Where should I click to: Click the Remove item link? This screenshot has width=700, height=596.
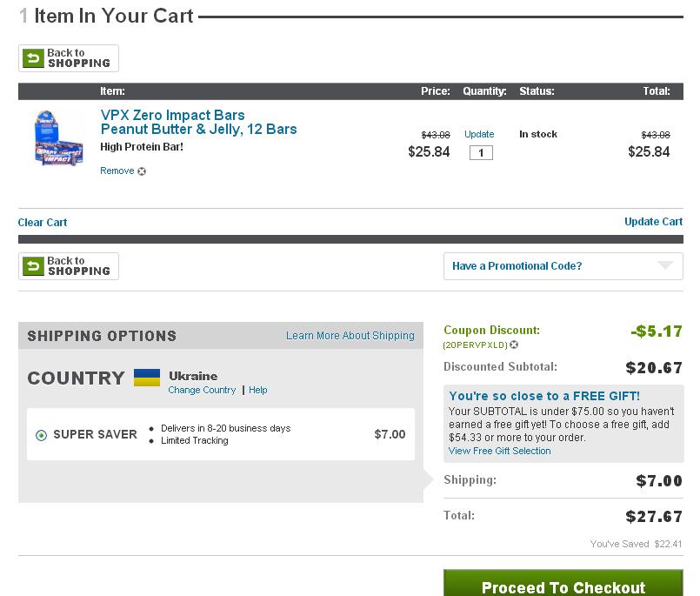pyautogui.click(x=117, y=171)
